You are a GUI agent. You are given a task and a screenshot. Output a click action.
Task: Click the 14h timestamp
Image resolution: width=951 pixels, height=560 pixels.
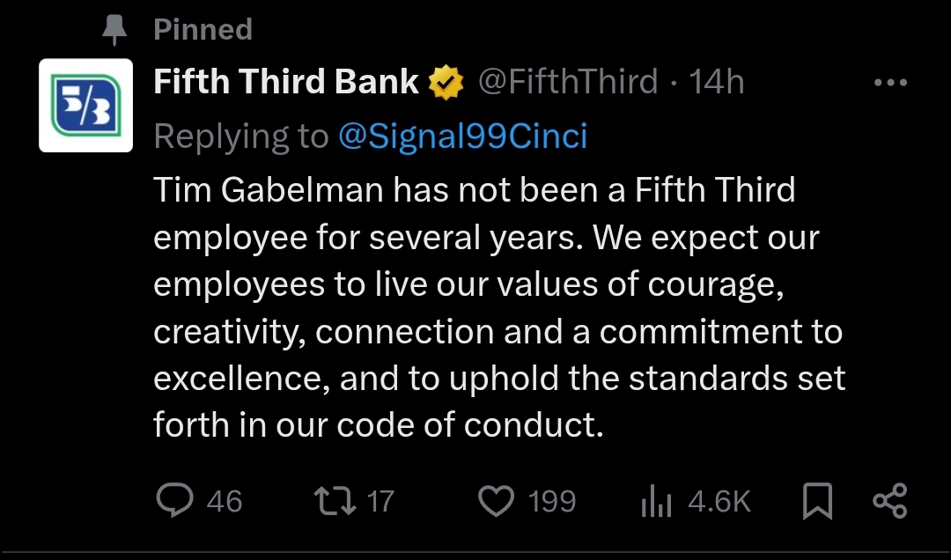717,83
